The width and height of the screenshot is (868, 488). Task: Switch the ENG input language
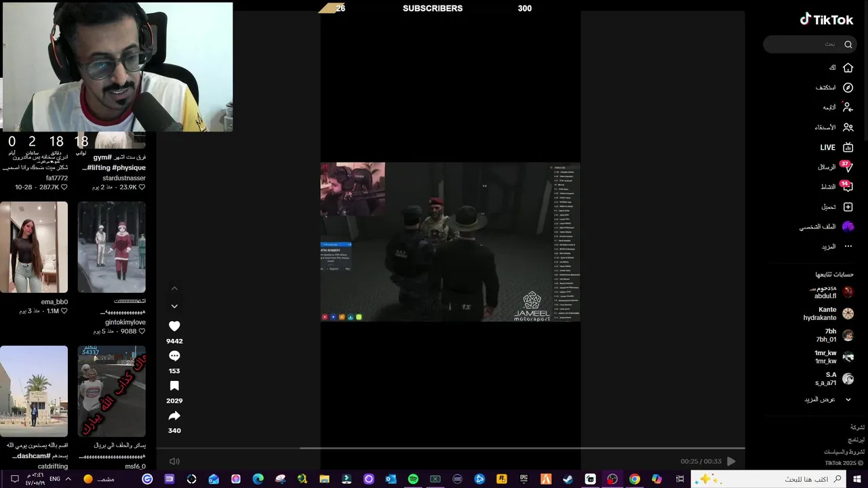(x=55, y=479)
